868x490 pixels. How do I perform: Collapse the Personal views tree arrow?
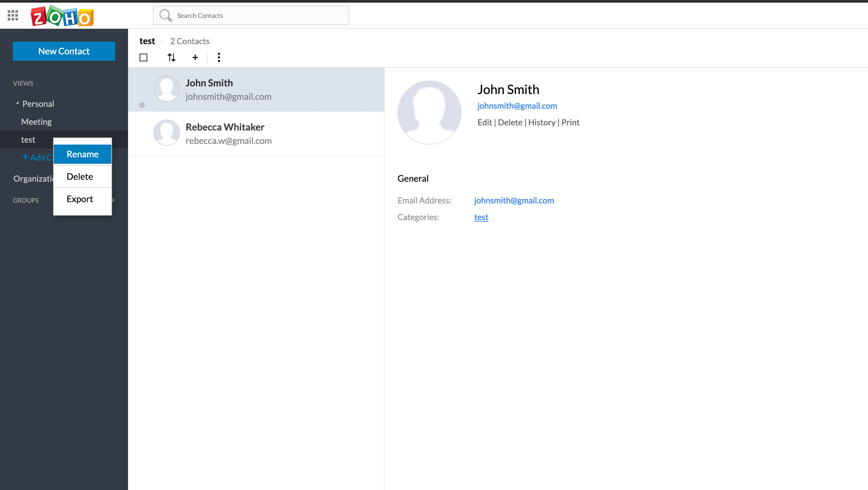coord(17,103)
